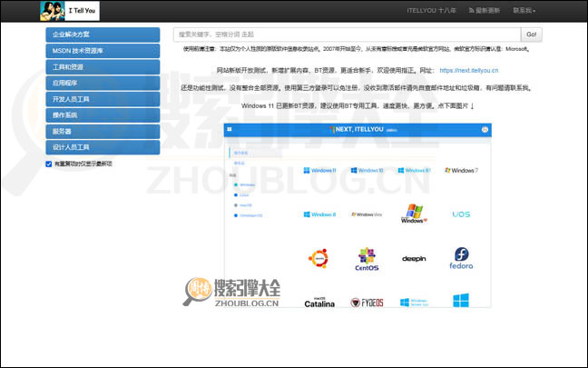Click the user avatar icon in NEXT, ITELLYOU header
The width and height of the screenshot is (588, 368).
(x=485, y=129)
